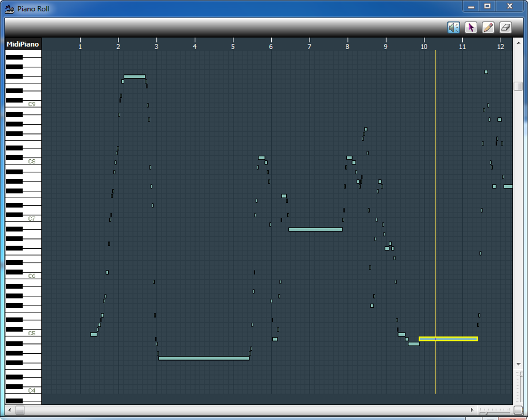Screen dimensions: 528x420
Task: Choose the pencil draw tool
Action: 488,27
